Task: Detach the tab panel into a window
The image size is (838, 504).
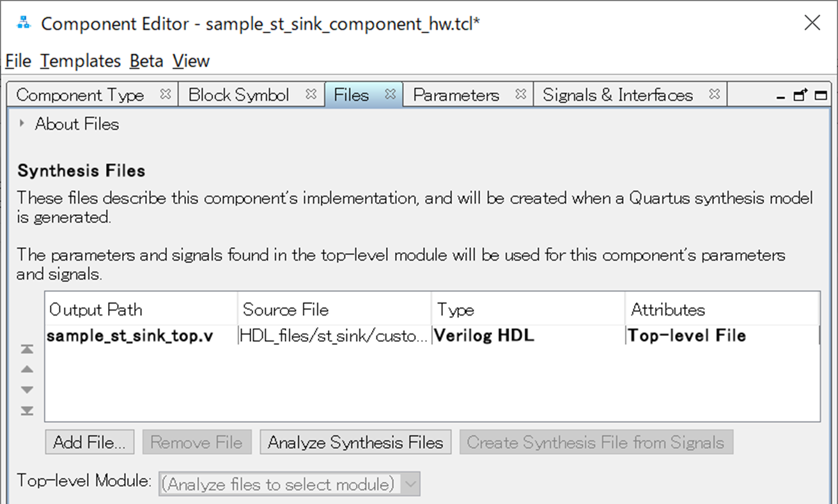Action: [800, 95]
